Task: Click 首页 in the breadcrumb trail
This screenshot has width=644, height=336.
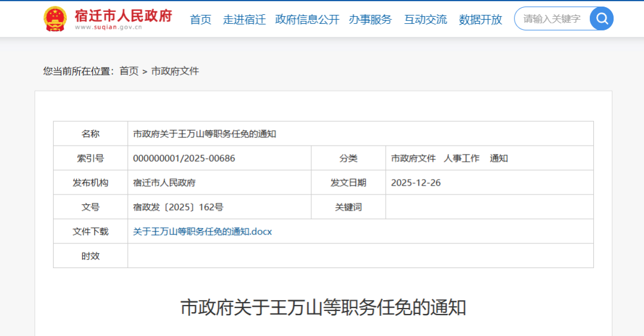Action: coord(129,71)
